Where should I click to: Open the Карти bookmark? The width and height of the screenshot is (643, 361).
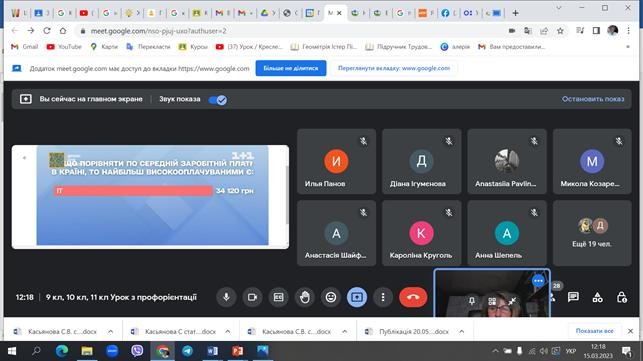(x=104, y=47)
